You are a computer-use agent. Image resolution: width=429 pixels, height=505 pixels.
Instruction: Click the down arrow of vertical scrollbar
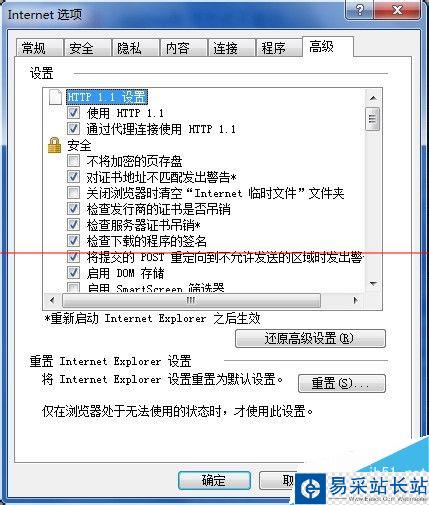[x=373, y=284]
